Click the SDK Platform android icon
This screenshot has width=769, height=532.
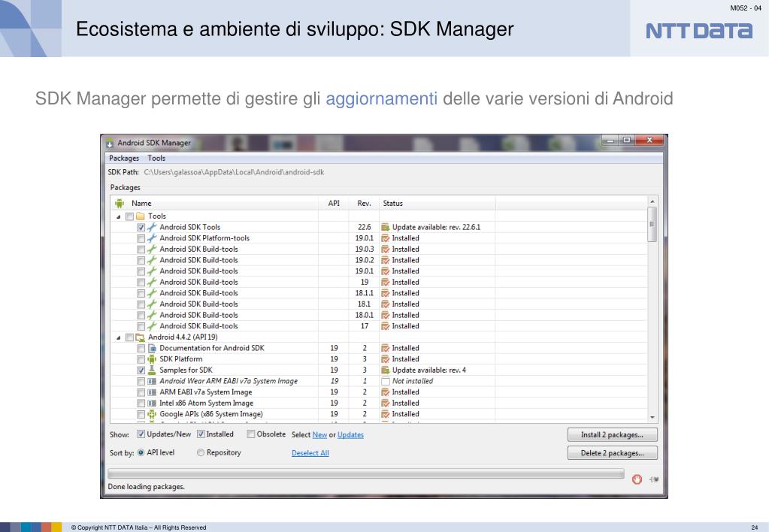[152, 359]
